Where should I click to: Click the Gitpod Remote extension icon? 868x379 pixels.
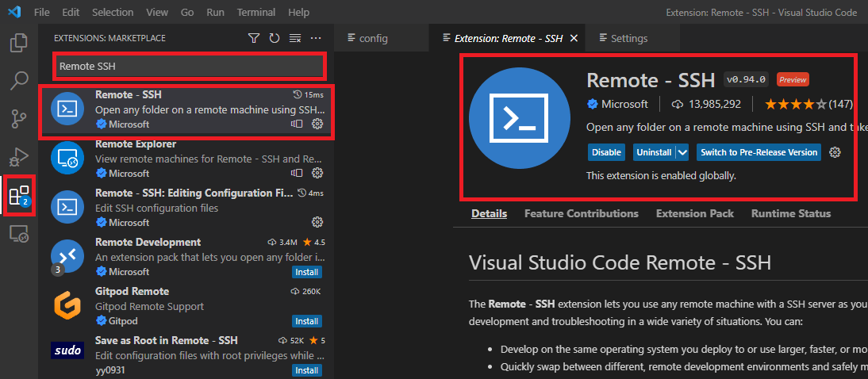[67, 305]
